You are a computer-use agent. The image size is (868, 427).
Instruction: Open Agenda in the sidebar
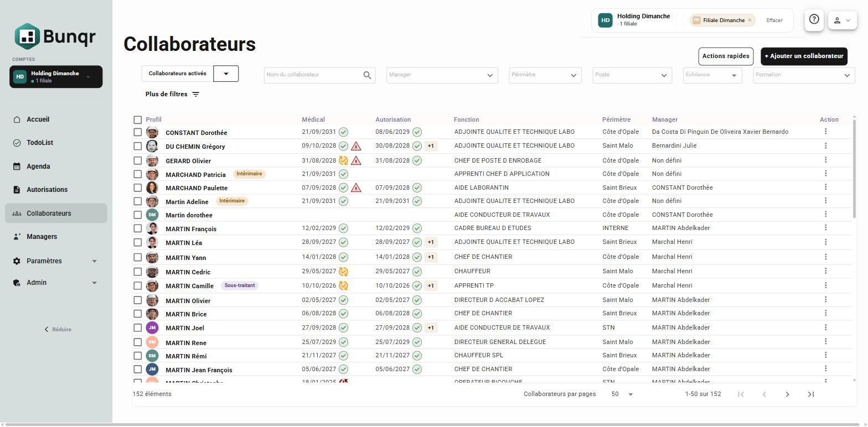(x=55, y=166)
